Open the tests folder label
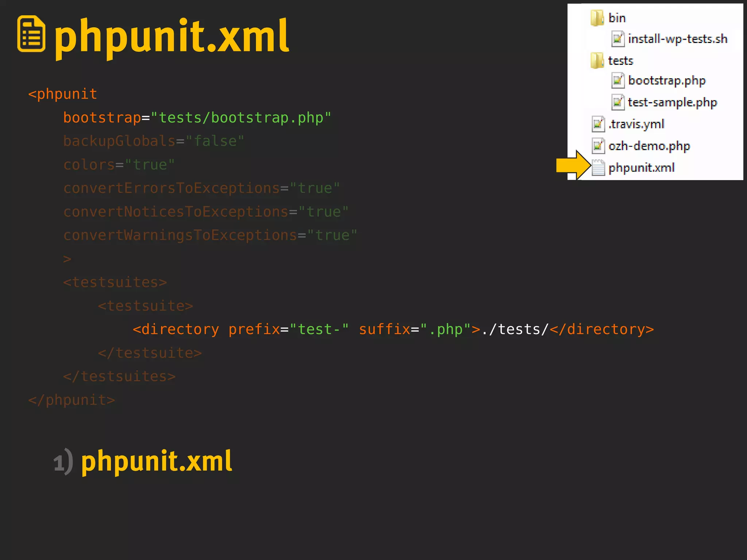 [x=620, y=61]
